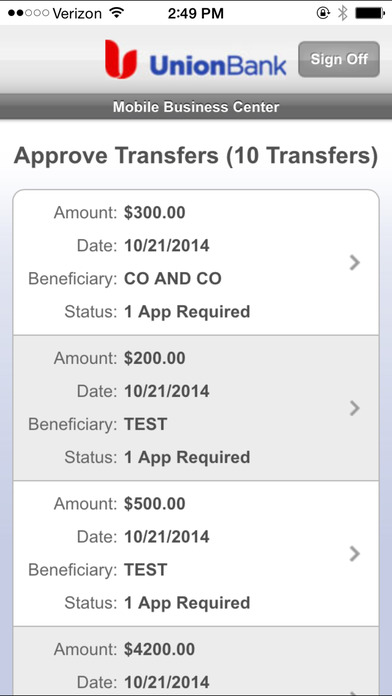Open the $300.00 transfer chevron arrow

(x=354, y=262)
